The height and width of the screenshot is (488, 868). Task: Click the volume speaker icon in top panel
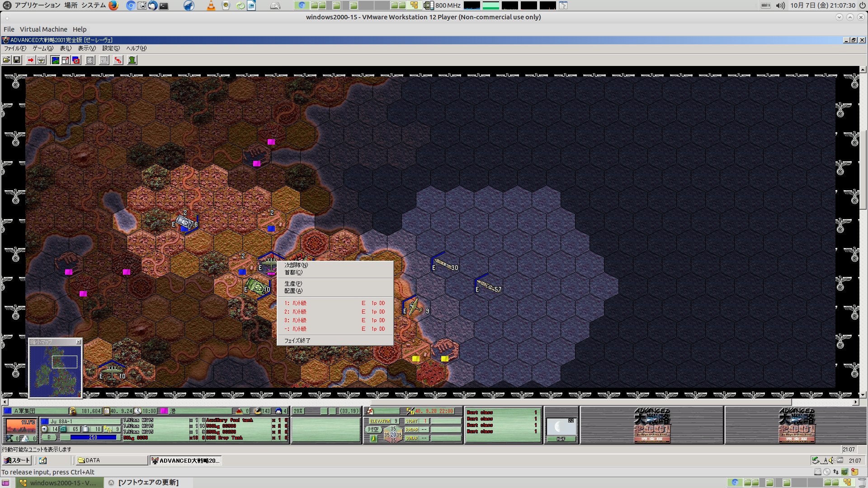click(x=780, y=5)
